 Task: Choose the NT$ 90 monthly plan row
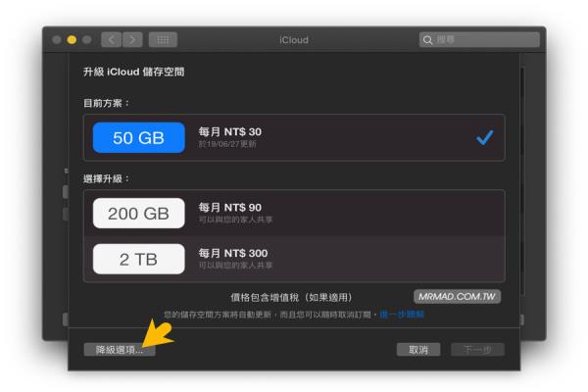(294, 213)
